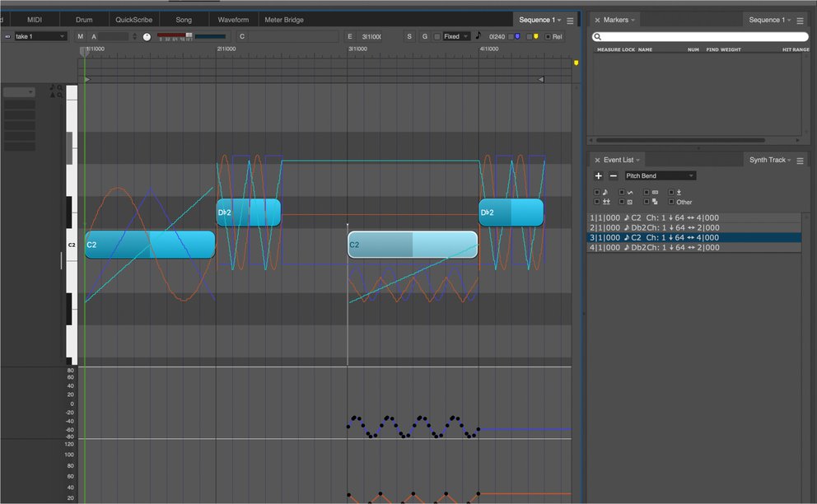This screenshot has height=504, width=817.
Task: Open the take 1 dropdown
Action: tap(40, 37)
